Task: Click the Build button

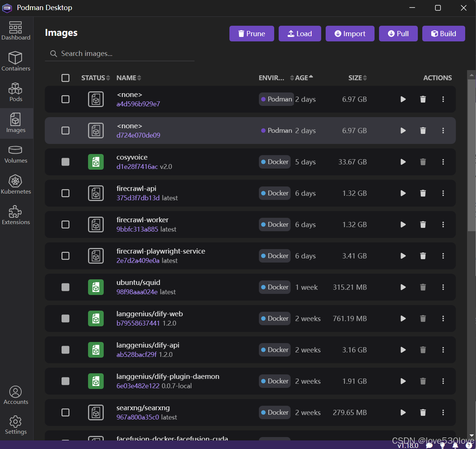Action: (444, 34)
